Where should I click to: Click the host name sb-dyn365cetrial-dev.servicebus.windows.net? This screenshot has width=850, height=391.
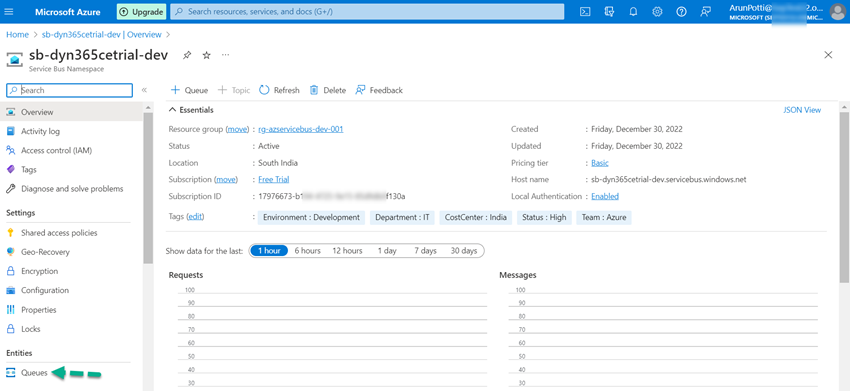[x=668, y=180]
